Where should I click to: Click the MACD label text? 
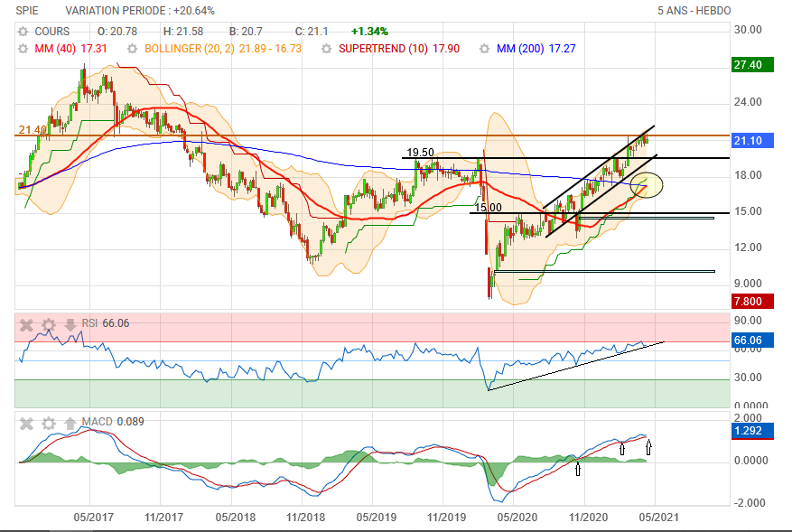[97, 422]
